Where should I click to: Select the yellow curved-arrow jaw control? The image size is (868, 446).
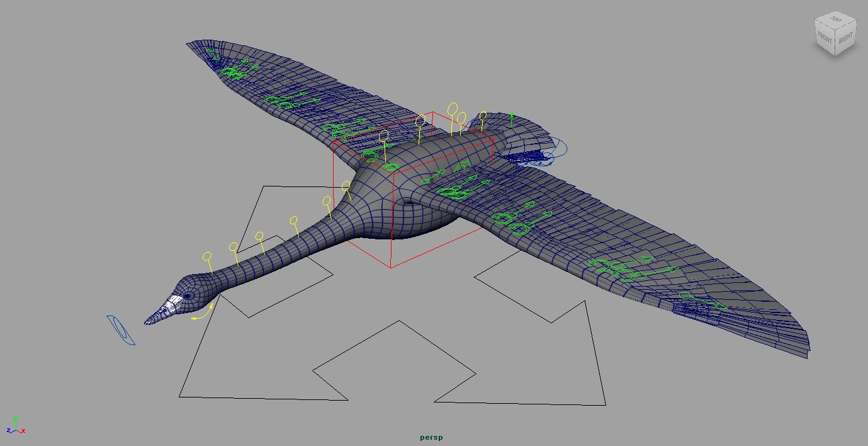point(203,312)
